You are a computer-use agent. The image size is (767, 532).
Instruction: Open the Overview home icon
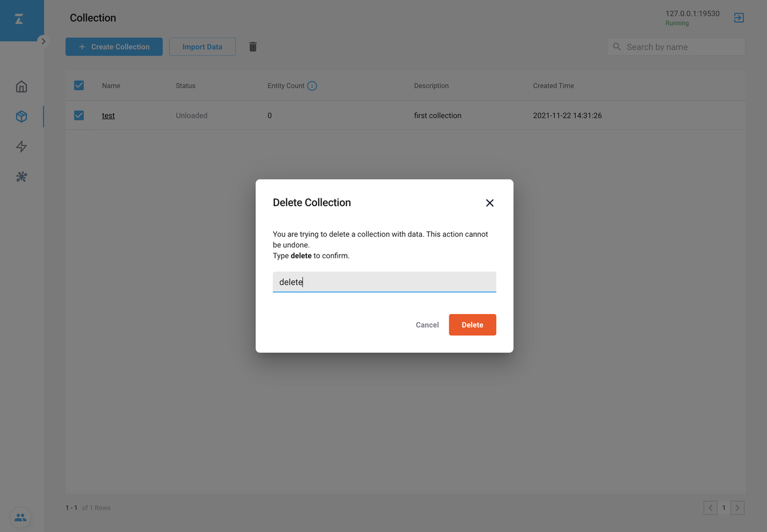pyautogui.click(x=22, y=86)
